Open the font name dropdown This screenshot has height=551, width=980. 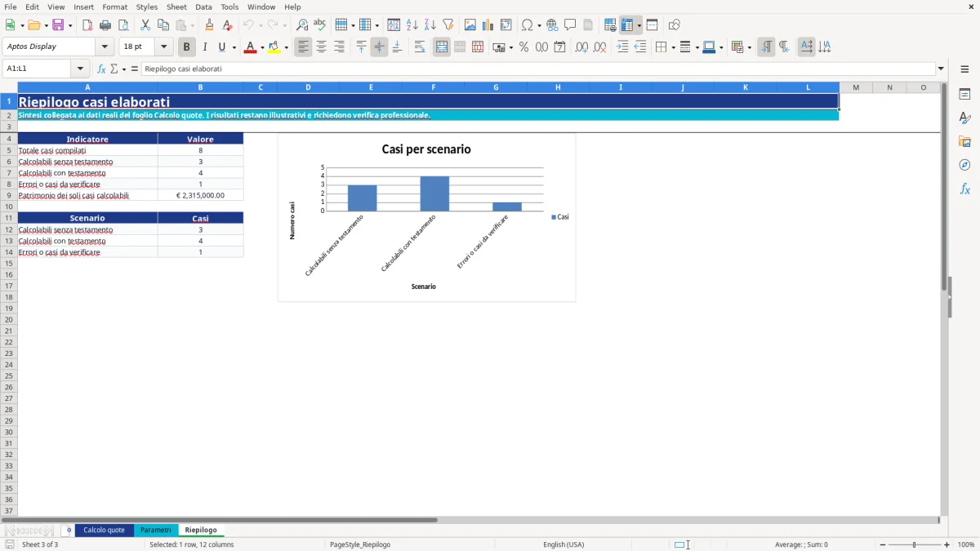coord(105,47)
